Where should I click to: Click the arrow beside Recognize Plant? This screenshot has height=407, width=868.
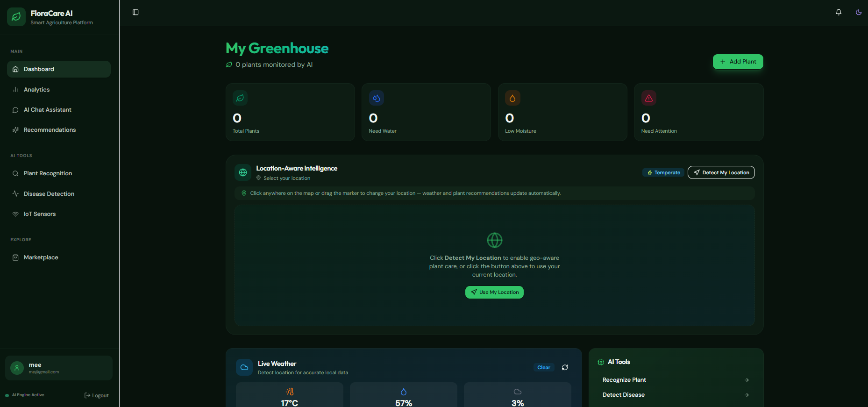click(x=747, y=380)
